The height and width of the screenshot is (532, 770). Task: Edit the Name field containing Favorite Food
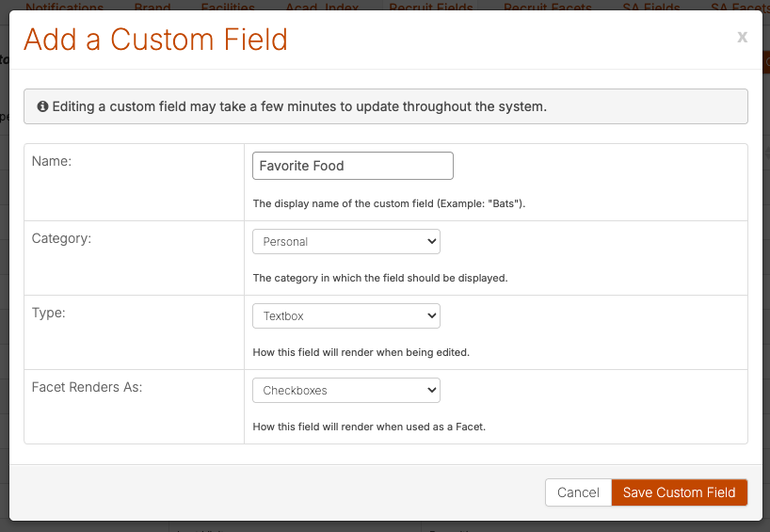[353, 166]
